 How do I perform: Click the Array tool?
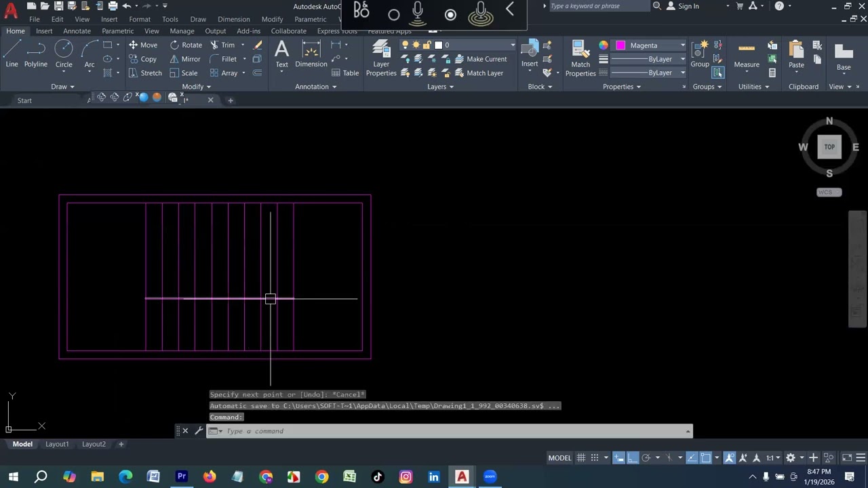(x=224, y=73)
